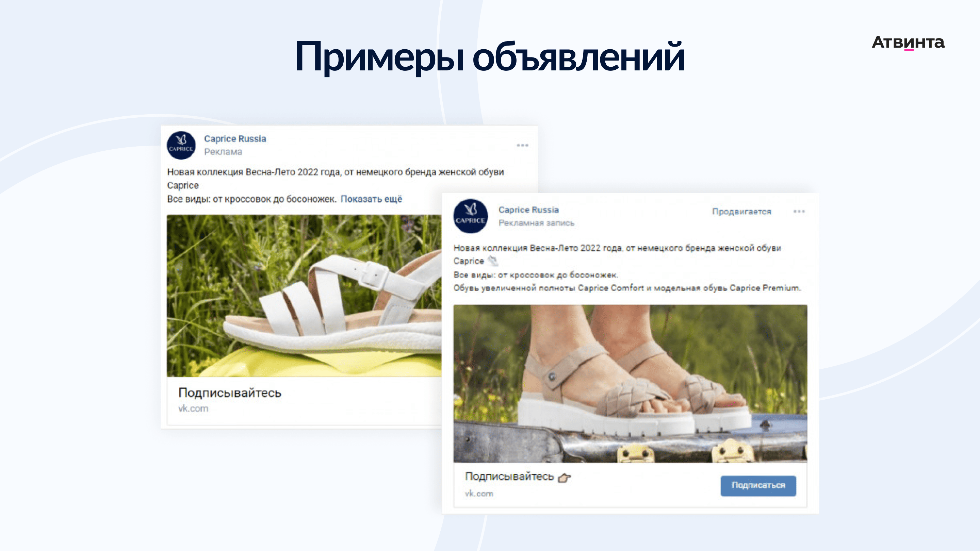
Task: Click the beige braided sandal photo
Action: click(x=630, y=383)
